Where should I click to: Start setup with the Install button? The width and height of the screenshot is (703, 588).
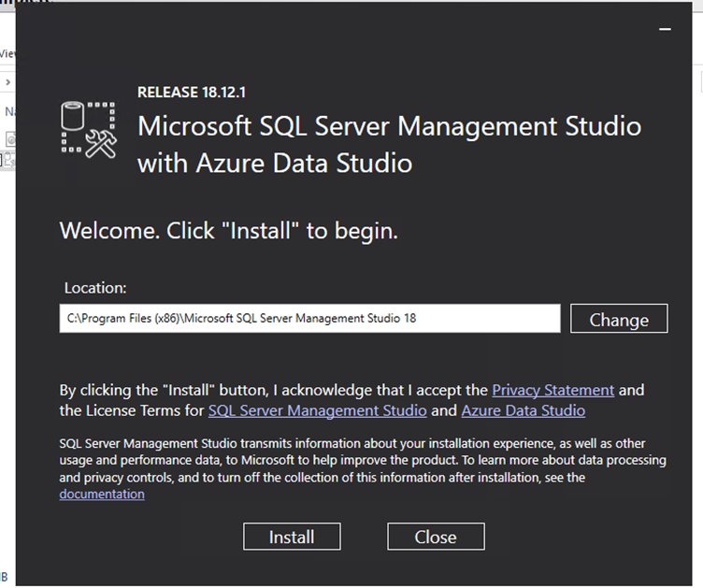click(292, 537)
